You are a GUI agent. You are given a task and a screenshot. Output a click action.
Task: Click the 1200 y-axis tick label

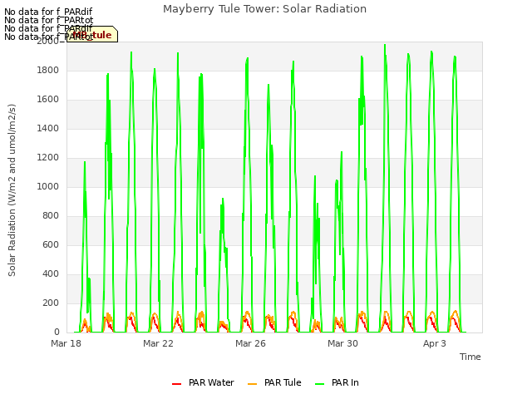click(48, 158)
